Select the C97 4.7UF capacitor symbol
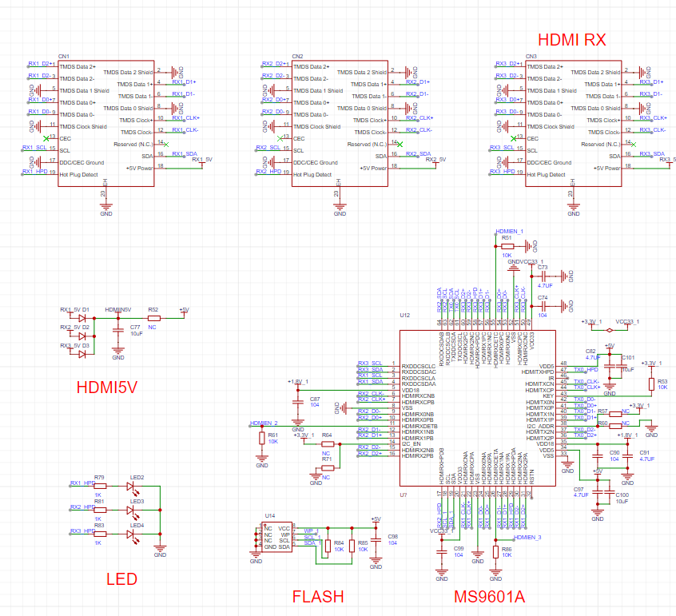Screen dimensions: 676x616 coord(598,492)
